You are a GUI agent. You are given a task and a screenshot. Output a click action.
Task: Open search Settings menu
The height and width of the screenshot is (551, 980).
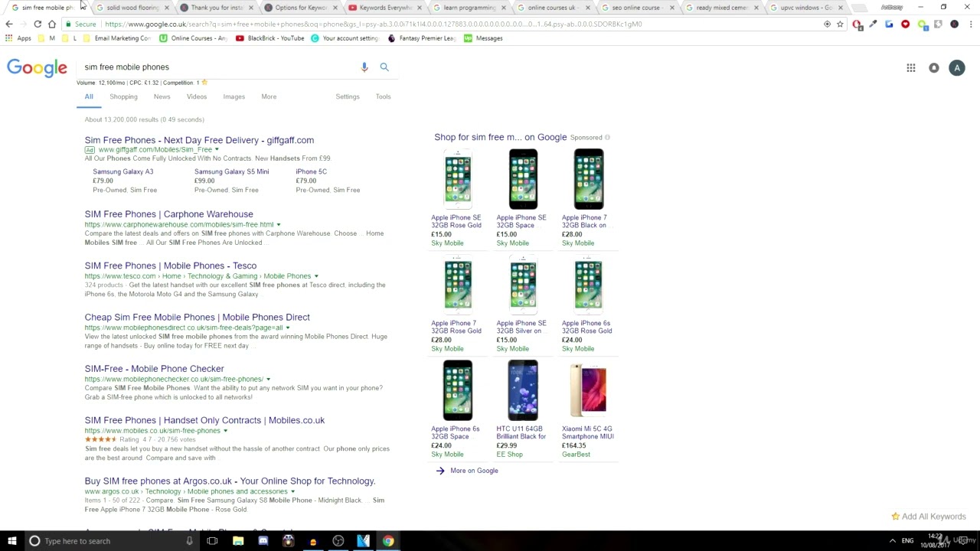coord(348,96)
